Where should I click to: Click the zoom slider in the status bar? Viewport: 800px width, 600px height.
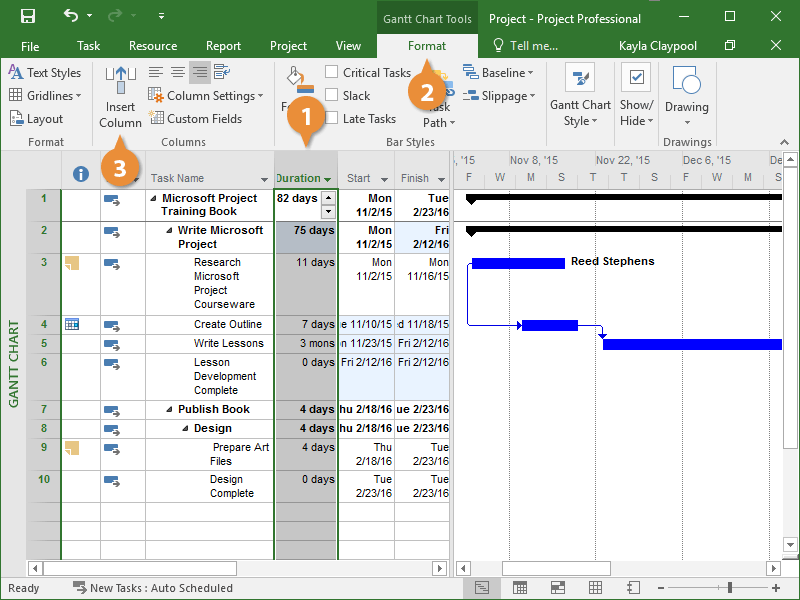coord(730,588)
